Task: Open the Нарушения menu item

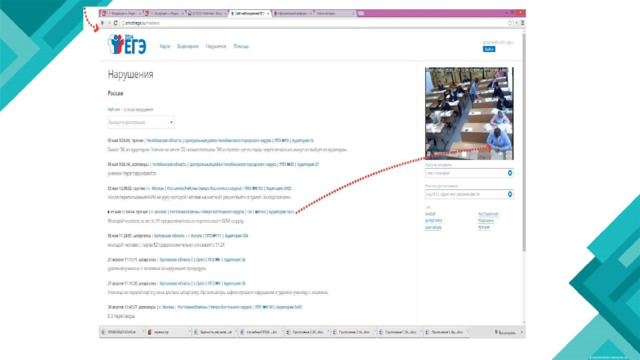Action: pyautogui.click(x=216, y=47)
